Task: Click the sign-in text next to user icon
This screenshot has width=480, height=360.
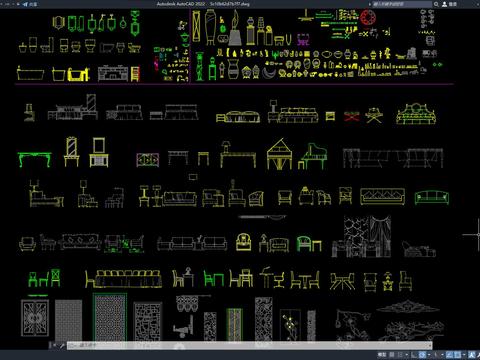Action: pyautogui.click(x=453, y=4)
